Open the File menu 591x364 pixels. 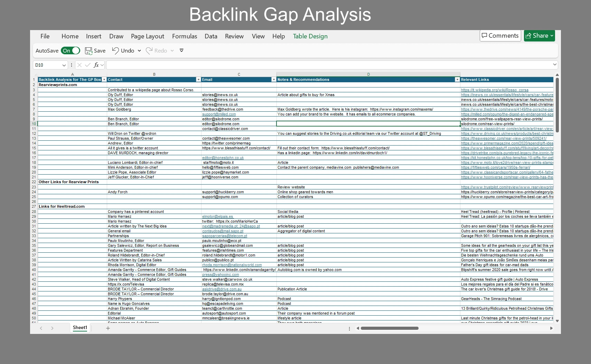coord(45,36)
